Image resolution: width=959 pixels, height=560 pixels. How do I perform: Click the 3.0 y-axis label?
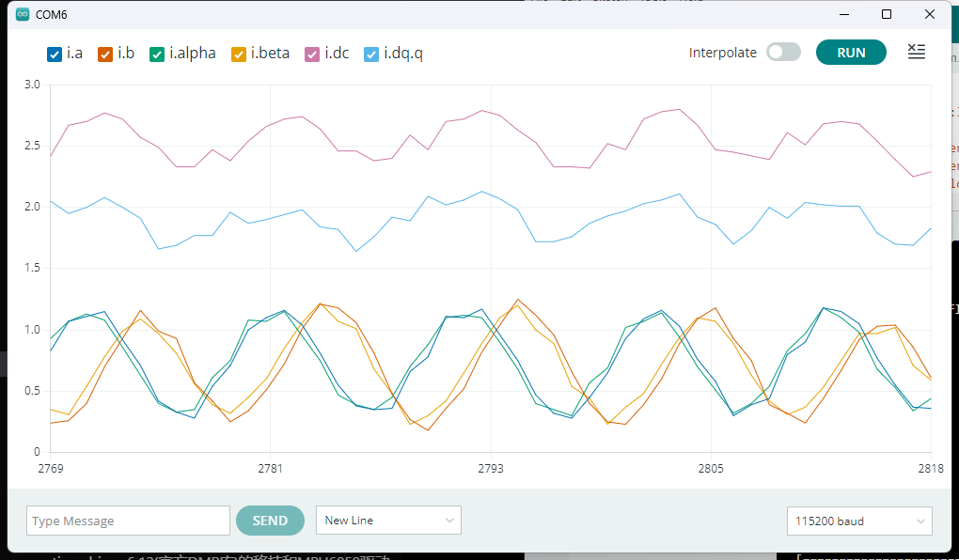(32, 85)
